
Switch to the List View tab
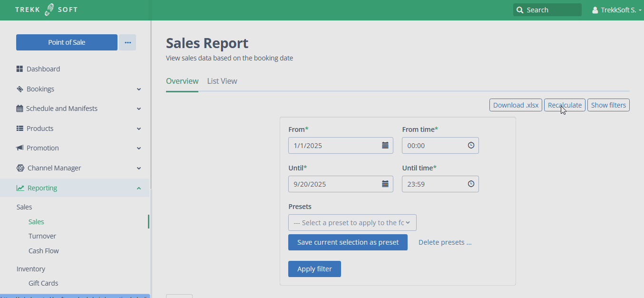[222, 81]
